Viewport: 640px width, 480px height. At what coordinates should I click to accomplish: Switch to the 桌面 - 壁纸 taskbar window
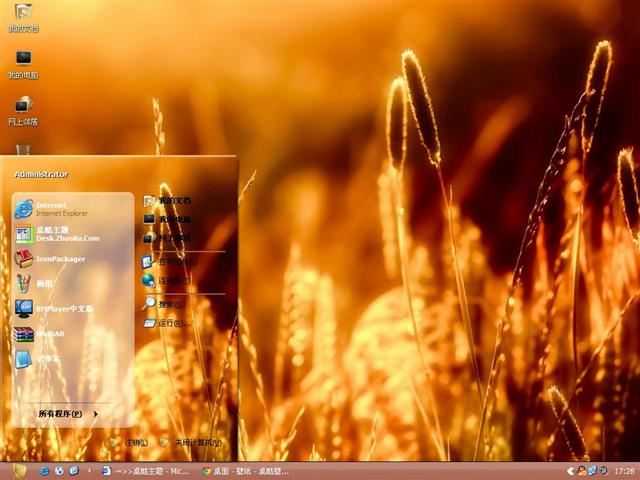coord(246,471)
